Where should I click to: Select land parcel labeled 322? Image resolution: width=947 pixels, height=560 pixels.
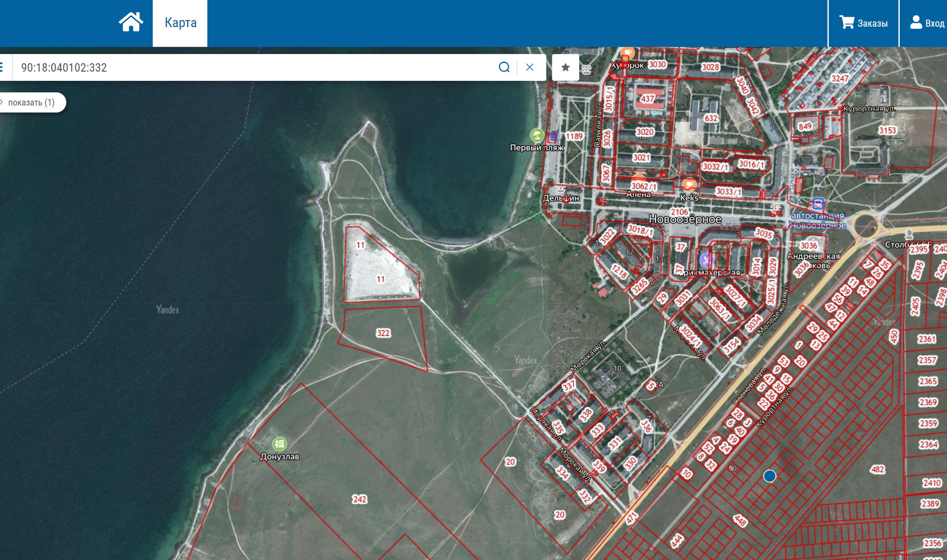[x=383, y=333]
